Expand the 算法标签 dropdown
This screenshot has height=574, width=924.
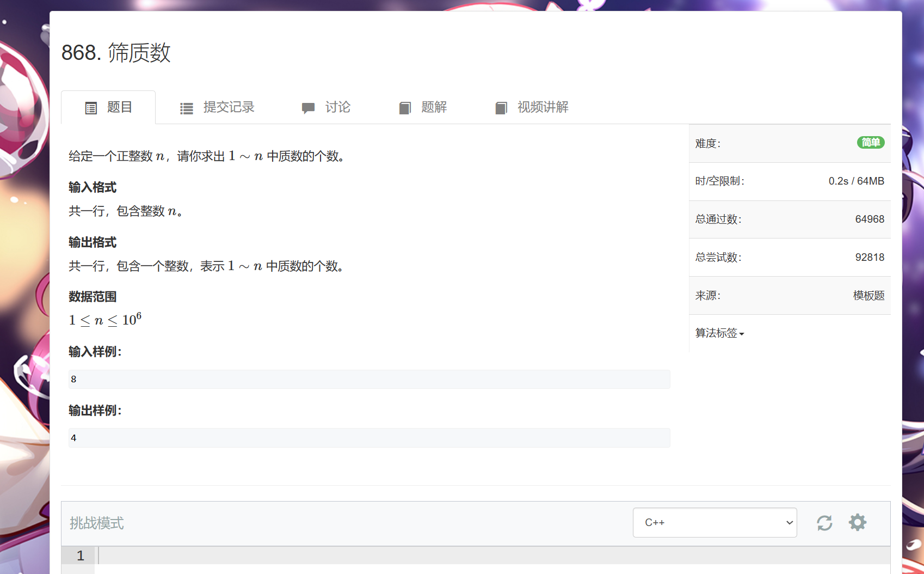(x=719, y=333)
